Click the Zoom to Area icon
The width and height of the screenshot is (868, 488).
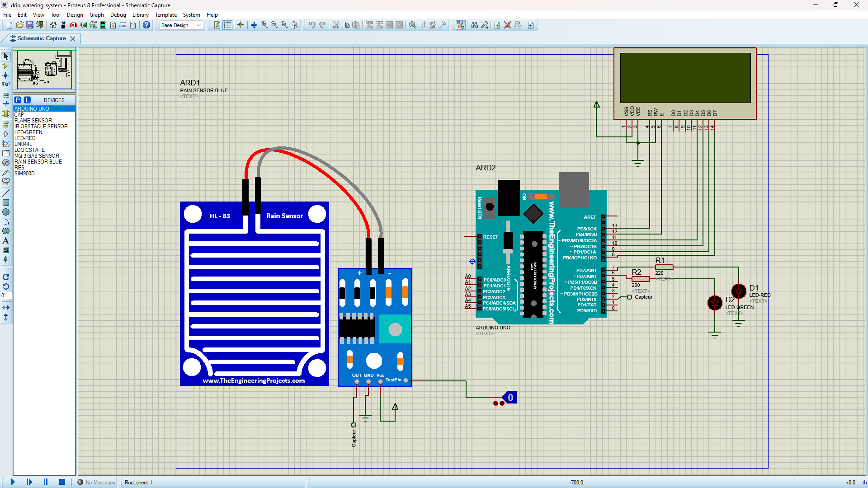(294, 25)
